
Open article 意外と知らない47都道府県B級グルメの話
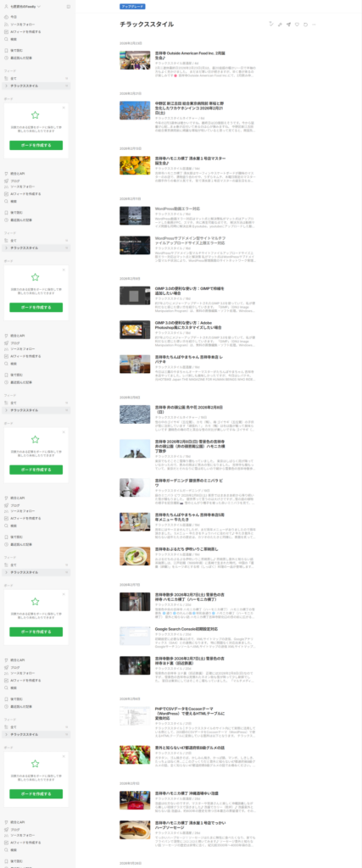190,748
